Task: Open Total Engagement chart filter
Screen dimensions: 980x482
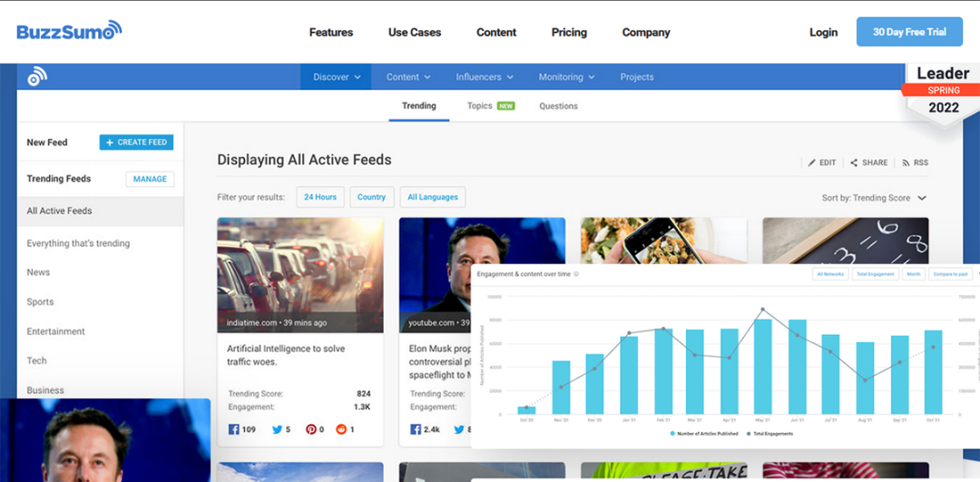Action: point(875,274)
